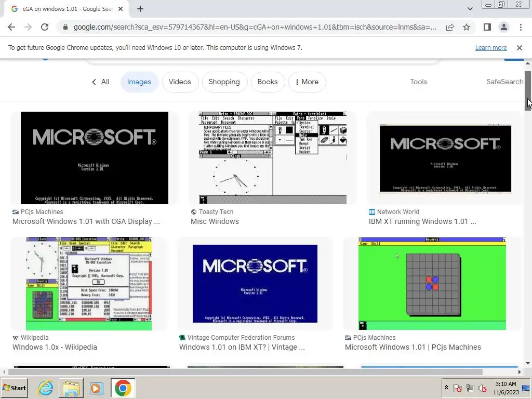
Task: Open Windows Explorer from the taskbar
Action: [x=71, y=388]
